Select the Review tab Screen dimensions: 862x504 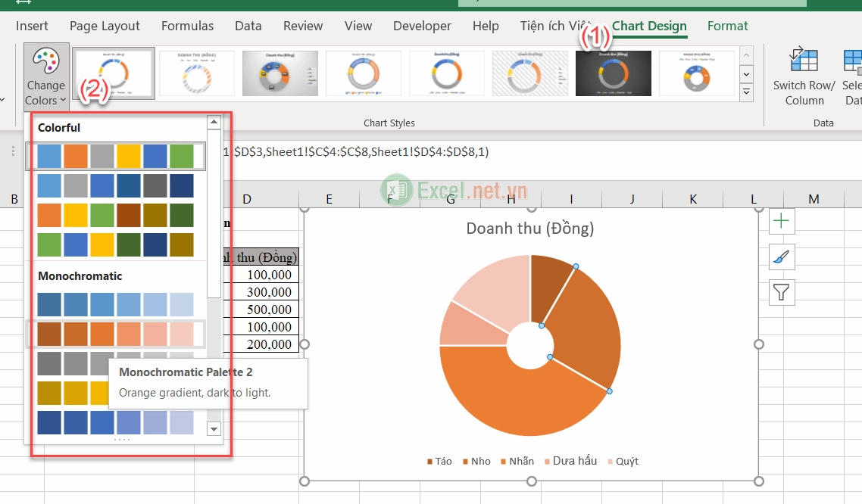pyautogui.click(x=303, y=26)
